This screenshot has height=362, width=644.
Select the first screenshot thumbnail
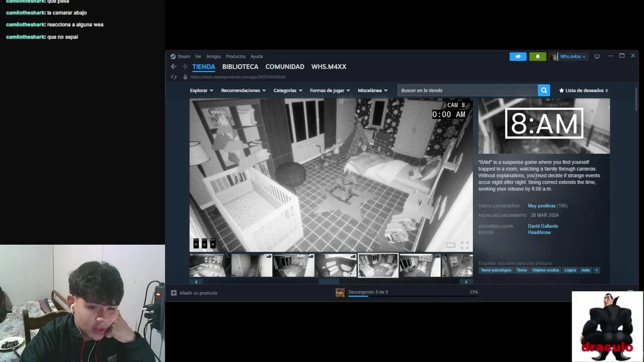[x=210, y=265]
